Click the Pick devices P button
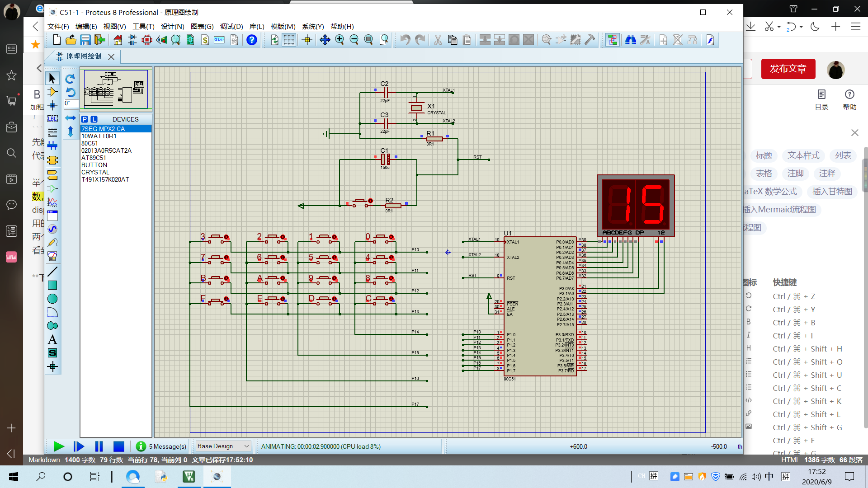Image resolution: width=868 pixels, height=488 pixels. pyautogui.click(x=85, y=119)
